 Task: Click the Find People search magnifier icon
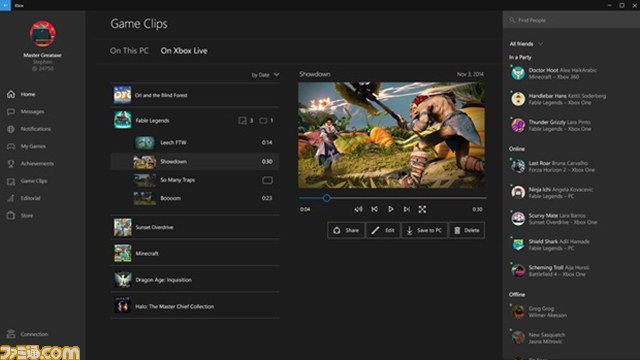512,20
